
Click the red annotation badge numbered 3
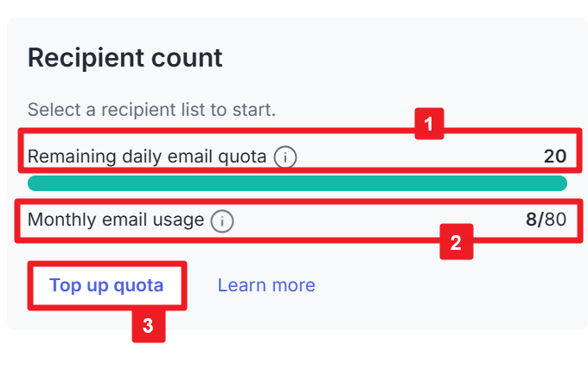pos(148,326)
